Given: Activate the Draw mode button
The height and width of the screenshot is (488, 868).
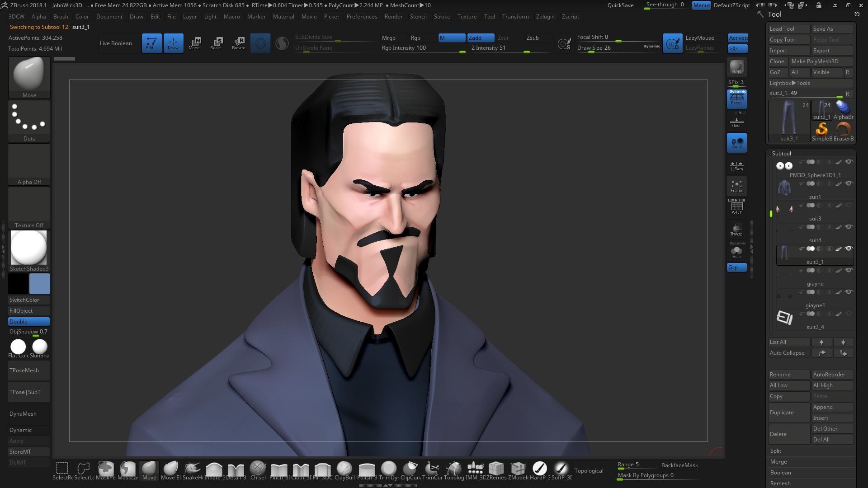Looking at the screenshot, I should pyautogui.click(x=173, y=43).
